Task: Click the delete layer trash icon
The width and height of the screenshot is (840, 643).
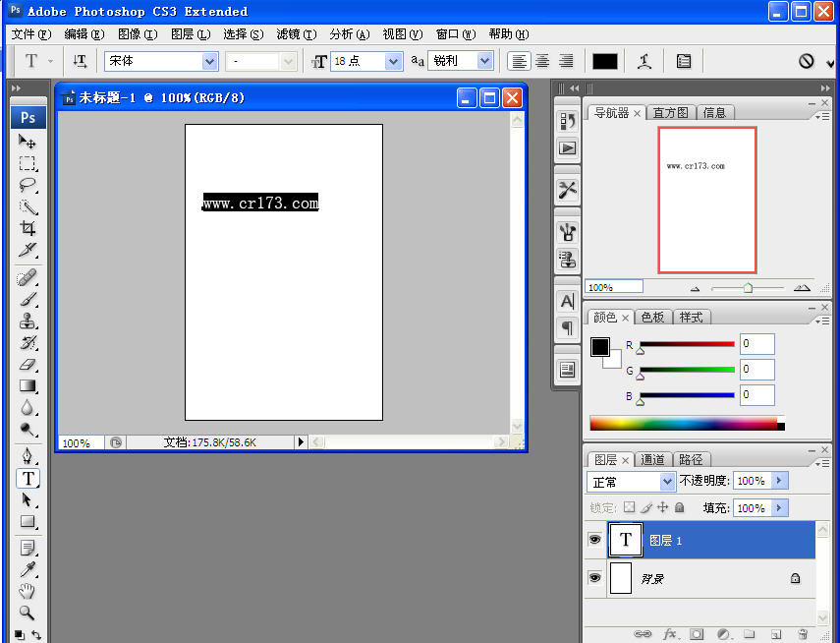Action: point(803,634)
